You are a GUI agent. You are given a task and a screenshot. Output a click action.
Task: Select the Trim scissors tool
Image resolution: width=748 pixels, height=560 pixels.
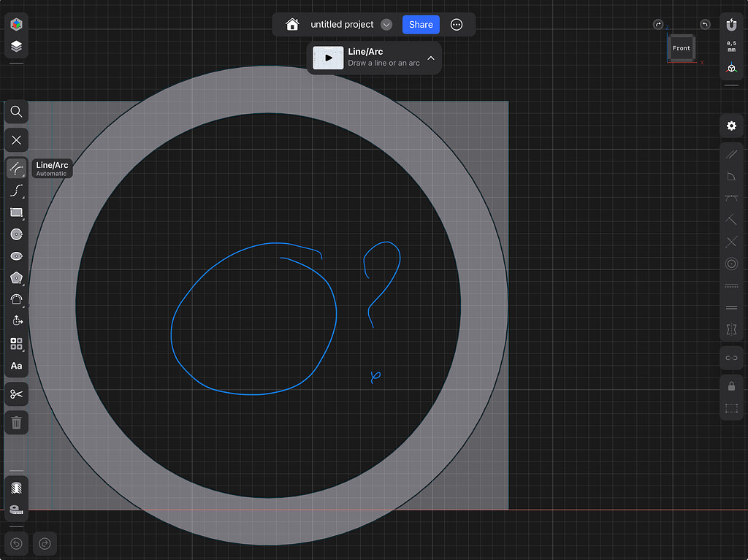(x=16, y=394)
